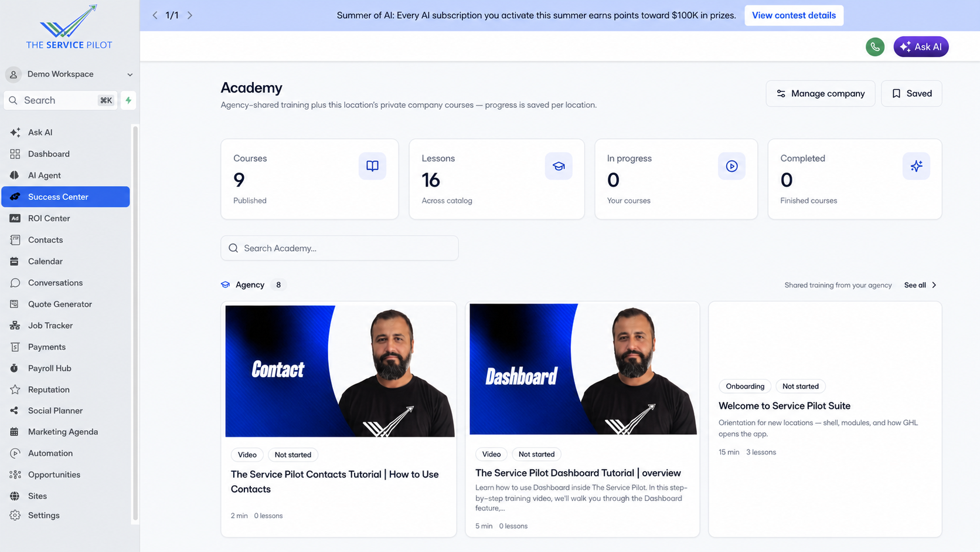
Task: Click the Payroll Hub sidebar icon
Action: pyautogui.click(x=15, y=368)
